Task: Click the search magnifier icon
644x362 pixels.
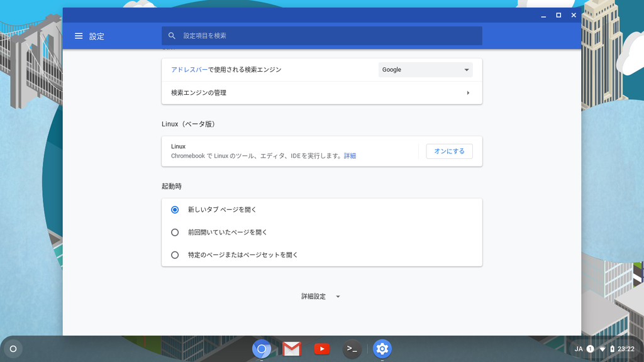Action: coord(172,36)
